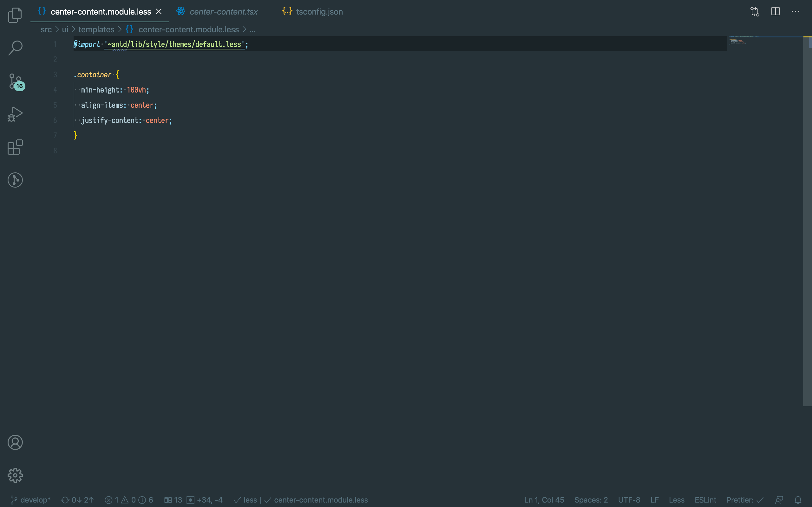Open the Accounts menu icon

[15, 442]
